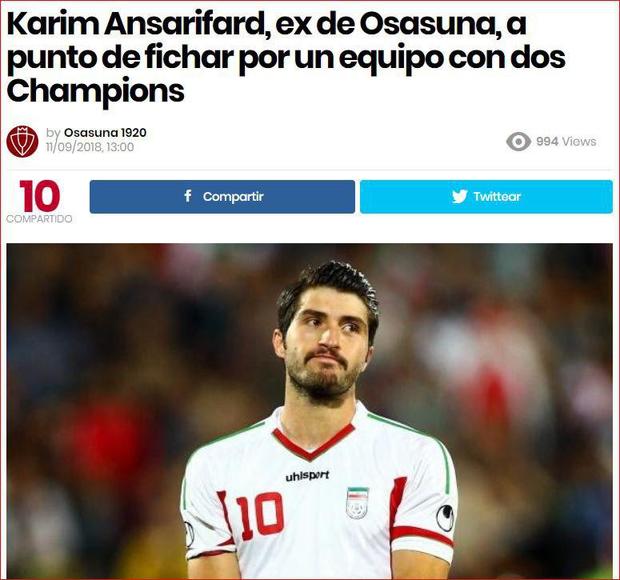Click the article headline title
The width and height of the screenshot is (620, 580).
click(286, 58)
